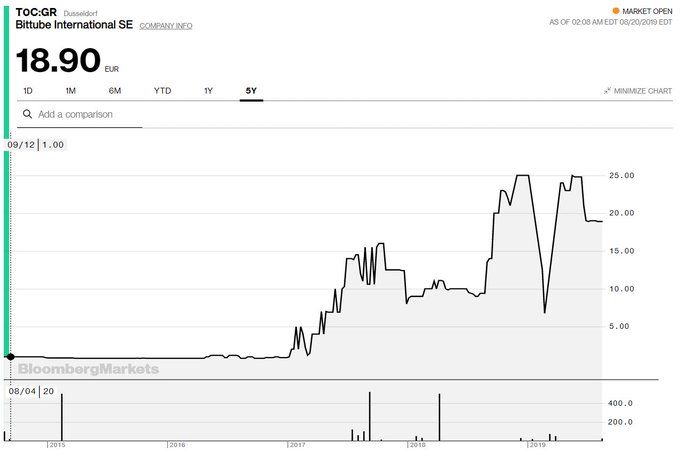Image resolution: width=680 pixels, height=455 pixels.
Task: Select the 1M time range tab
Action: pos(71,91)
